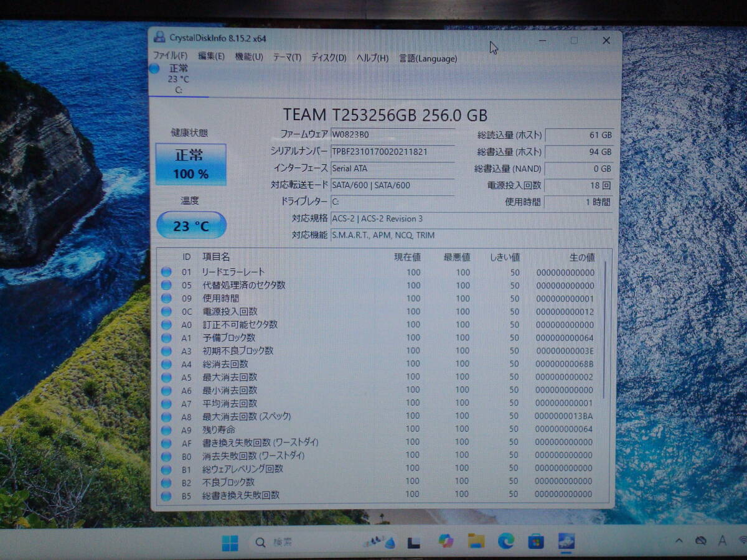Open the 機能(U) menu
This screenshot has width=747, height=560.
tap(249, 57)
